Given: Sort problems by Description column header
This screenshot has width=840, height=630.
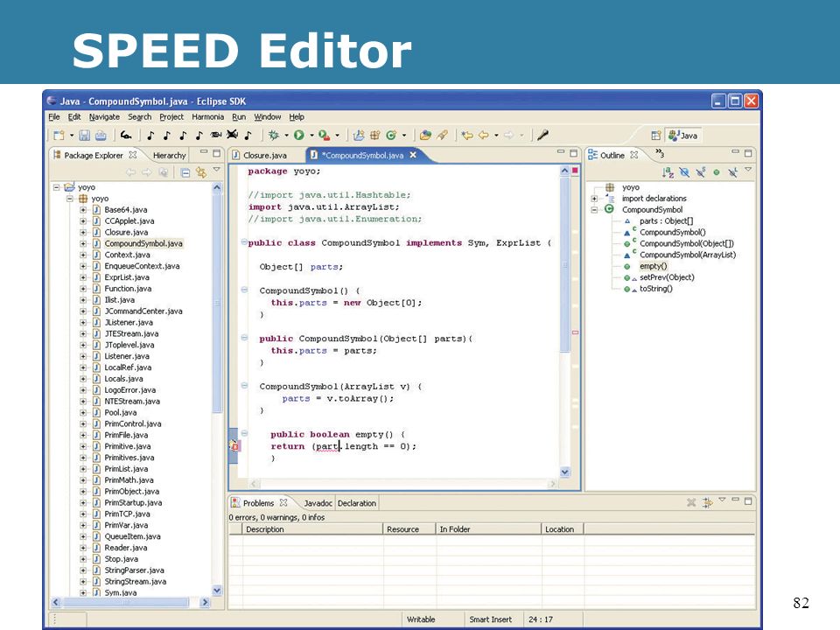Looking at the screenshot, I should [x=313, y=529].
